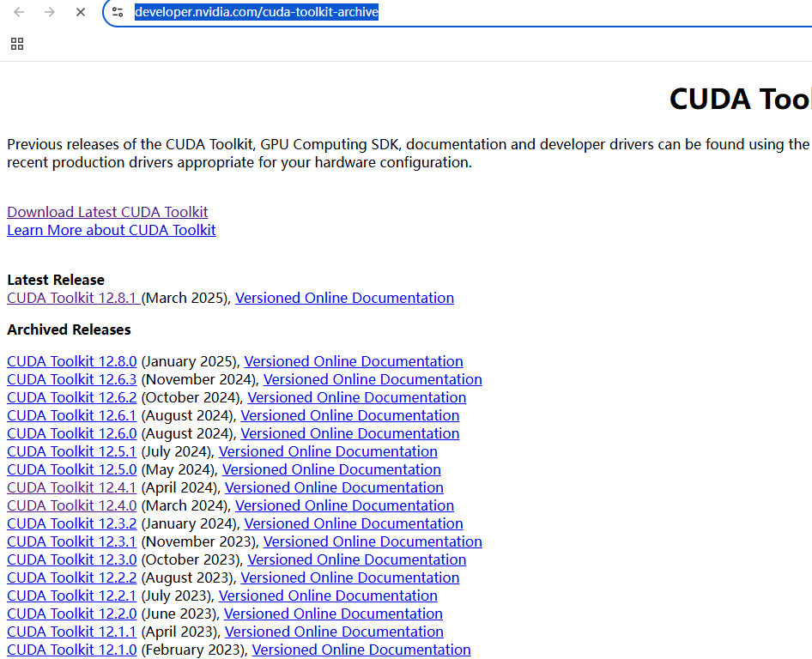812x659 pixels.
Task: Open Versioned Online Documentation for 12.8.1
Action: (344, 299)
